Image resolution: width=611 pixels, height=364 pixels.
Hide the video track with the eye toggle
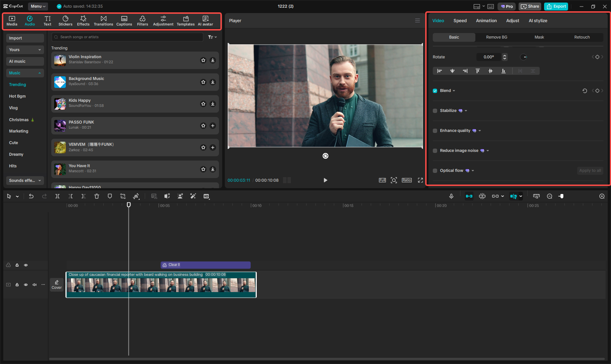(26, 284)
